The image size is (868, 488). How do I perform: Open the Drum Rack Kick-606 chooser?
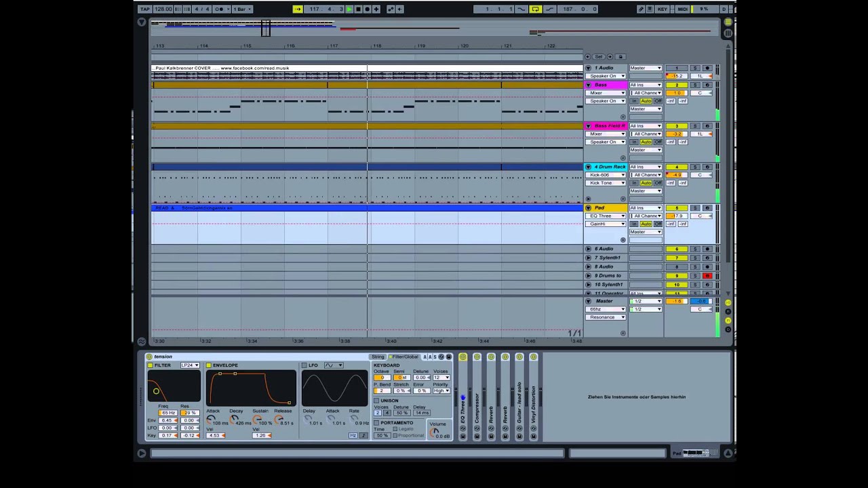606,175
